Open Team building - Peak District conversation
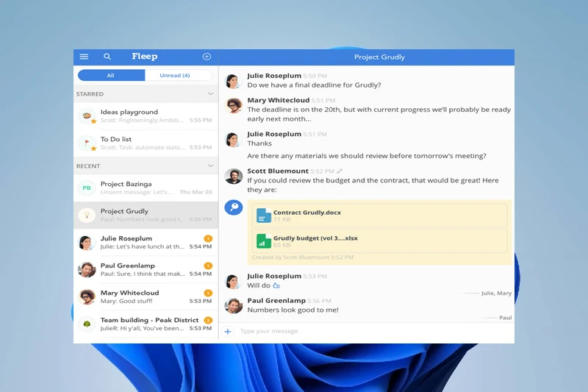Screen dimensions: 588x392 (146, 324)
